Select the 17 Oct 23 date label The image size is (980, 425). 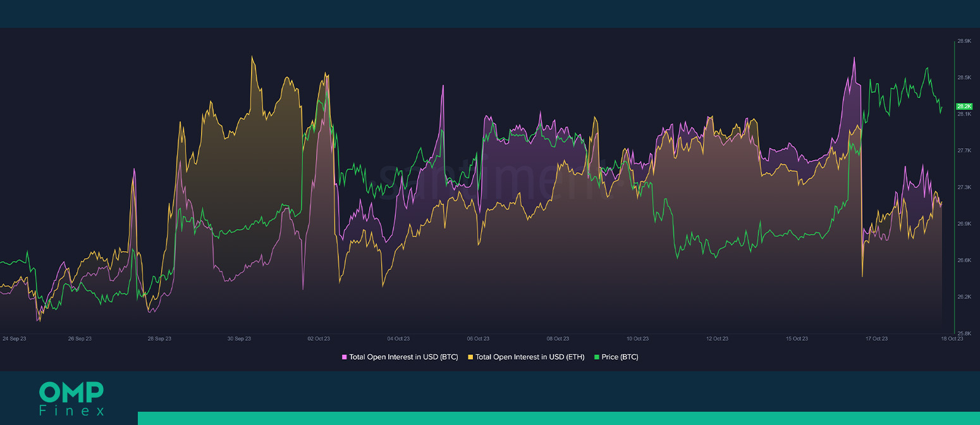(876, 339)
